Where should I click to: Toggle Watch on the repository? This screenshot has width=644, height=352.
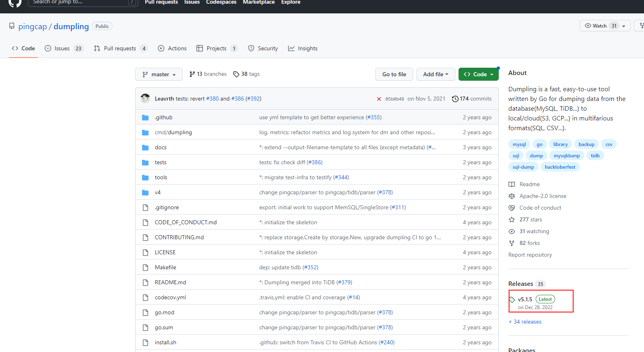(x=596, y=26)
